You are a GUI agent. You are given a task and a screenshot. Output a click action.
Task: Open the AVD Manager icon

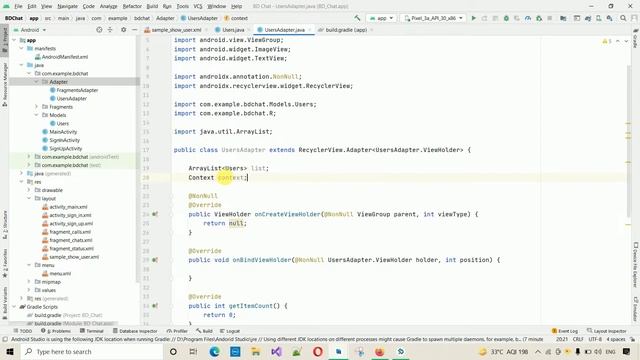pos(598,18)
